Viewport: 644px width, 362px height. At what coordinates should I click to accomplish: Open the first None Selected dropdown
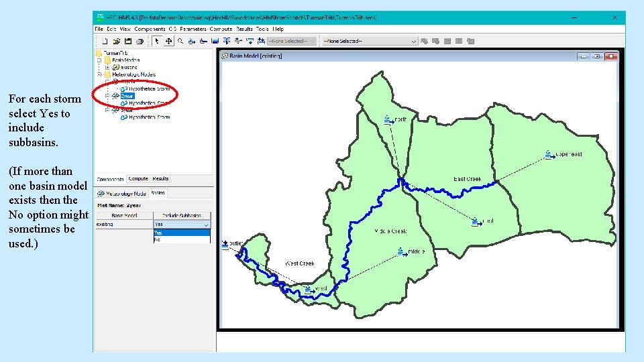point(292,41)
